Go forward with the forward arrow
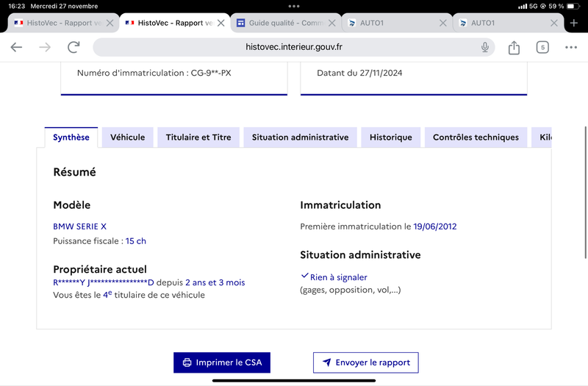The width and height of the screenshot is (588, 386). [x=45, y=47]
